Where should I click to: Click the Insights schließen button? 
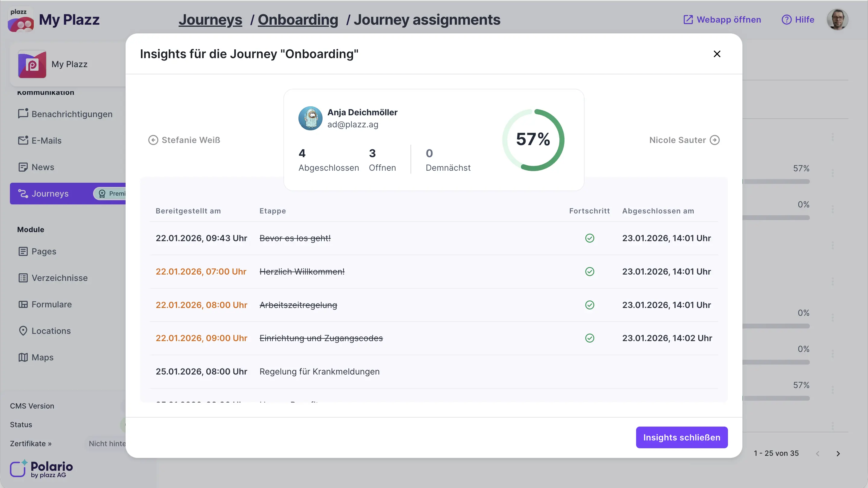coord(681,437)
